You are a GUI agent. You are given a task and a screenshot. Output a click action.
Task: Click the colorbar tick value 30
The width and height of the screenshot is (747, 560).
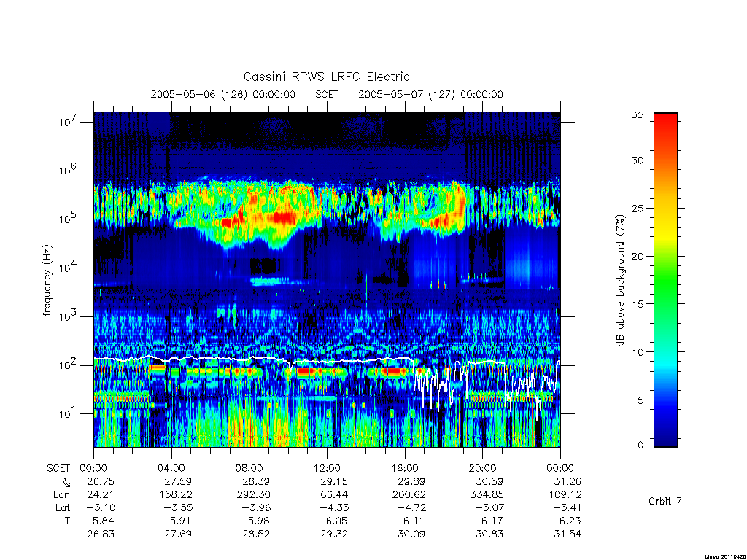637,160
